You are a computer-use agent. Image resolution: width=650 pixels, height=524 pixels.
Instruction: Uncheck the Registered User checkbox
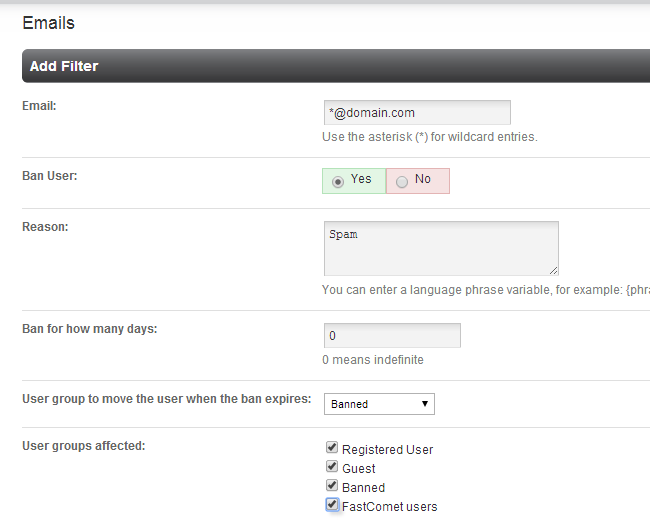point(332,447)
